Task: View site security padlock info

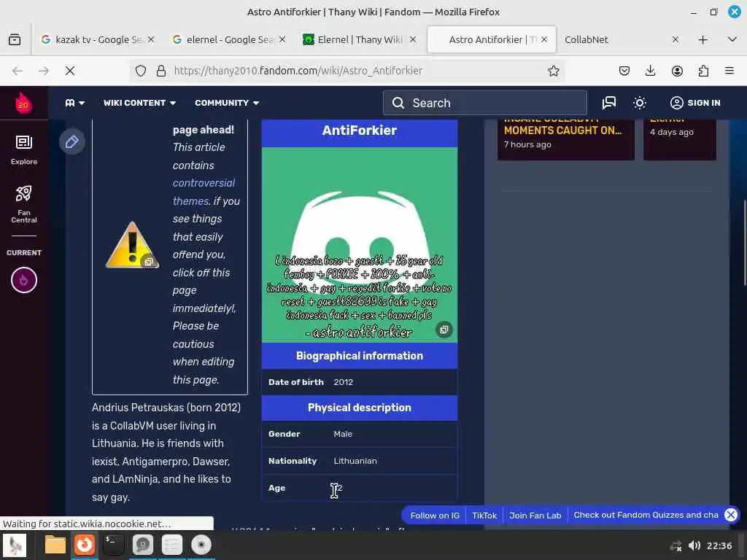Action: (x=161, y=71)
